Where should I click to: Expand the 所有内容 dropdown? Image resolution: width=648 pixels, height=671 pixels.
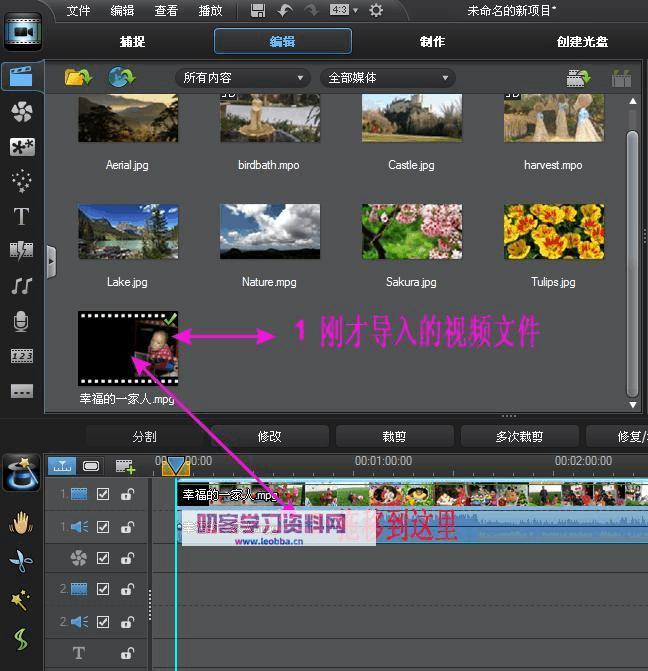(242, 78)
